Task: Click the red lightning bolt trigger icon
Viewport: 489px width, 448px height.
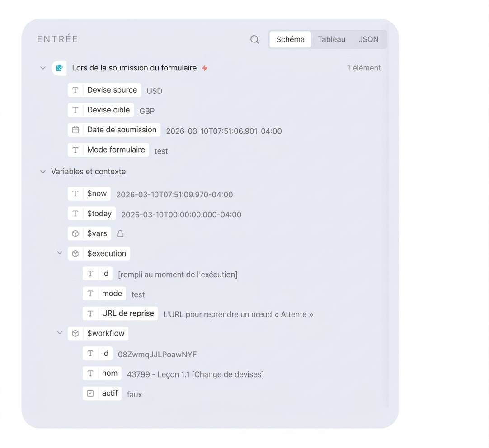Action: point(205,68)
